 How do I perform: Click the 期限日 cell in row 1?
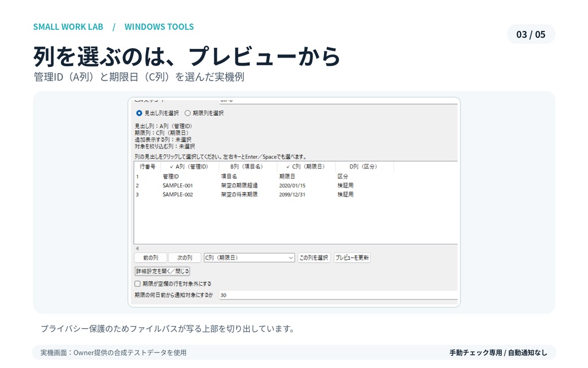pos(287,177)
